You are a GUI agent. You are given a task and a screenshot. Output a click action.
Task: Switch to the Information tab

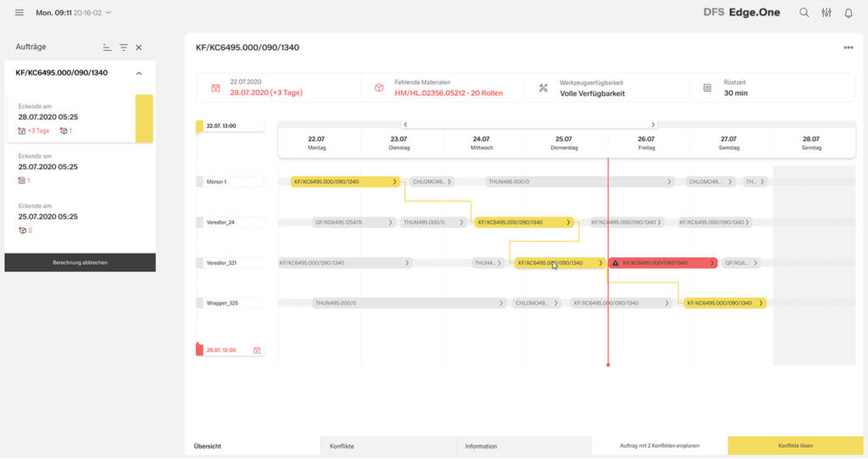[524, 445]
